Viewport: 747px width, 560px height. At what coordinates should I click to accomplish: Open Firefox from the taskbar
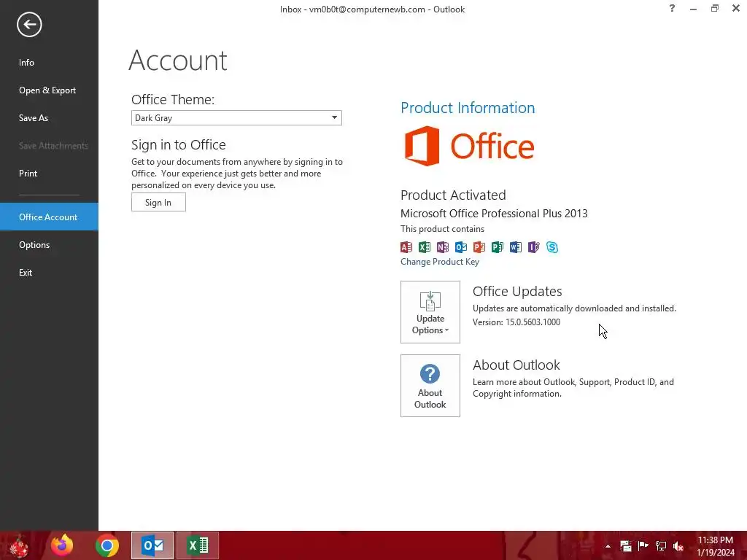(62, 545)
